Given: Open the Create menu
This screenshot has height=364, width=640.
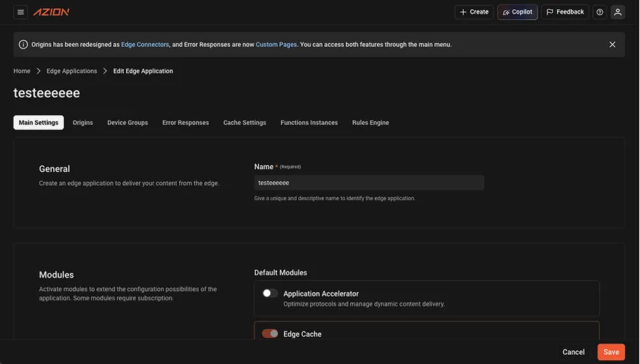Looking at the screenshot, I should click(474, 12).
